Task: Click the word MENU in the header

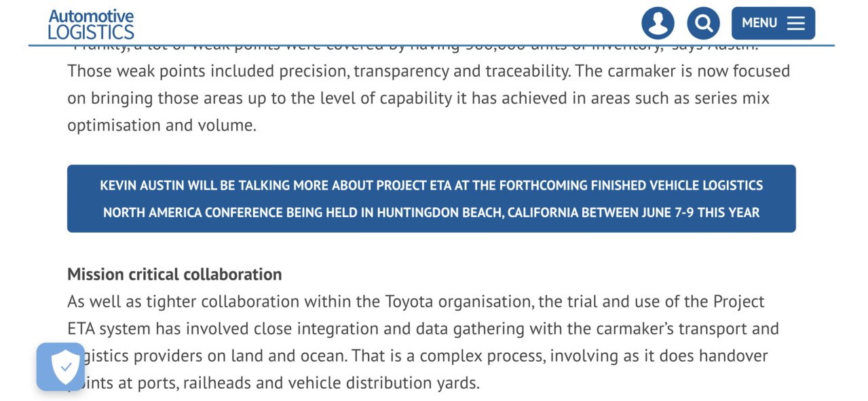Action: pyautogui.click(x=759, y=23)
